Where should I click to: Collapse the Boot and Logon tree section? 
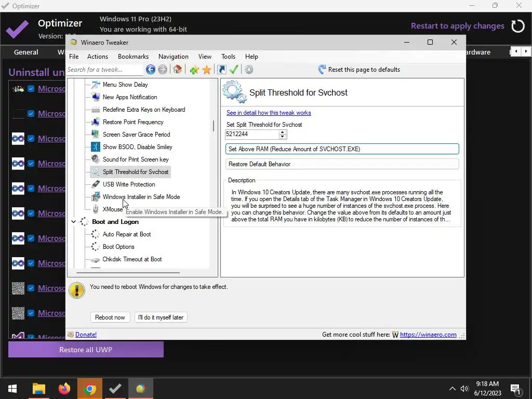click(74, 222)
